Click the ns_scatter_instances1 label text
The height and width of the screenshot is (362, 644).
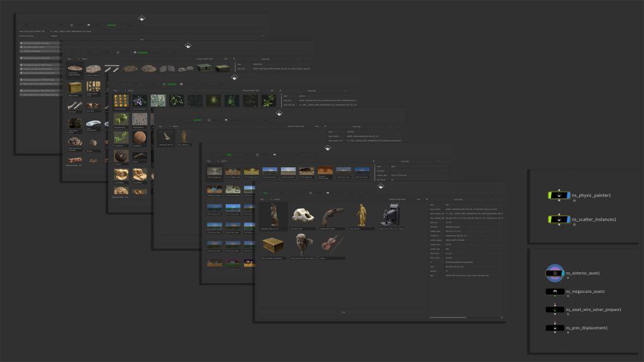pyautogui.click(x=594, y=219)
